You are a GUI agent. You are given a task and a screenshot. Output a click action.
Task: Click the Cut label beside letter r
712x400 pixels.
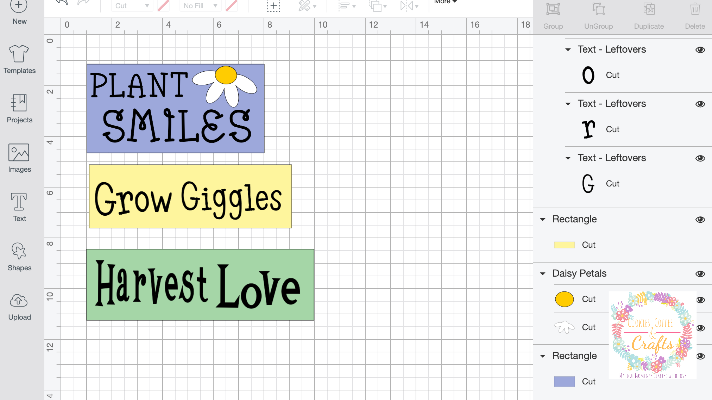[612, 129]
